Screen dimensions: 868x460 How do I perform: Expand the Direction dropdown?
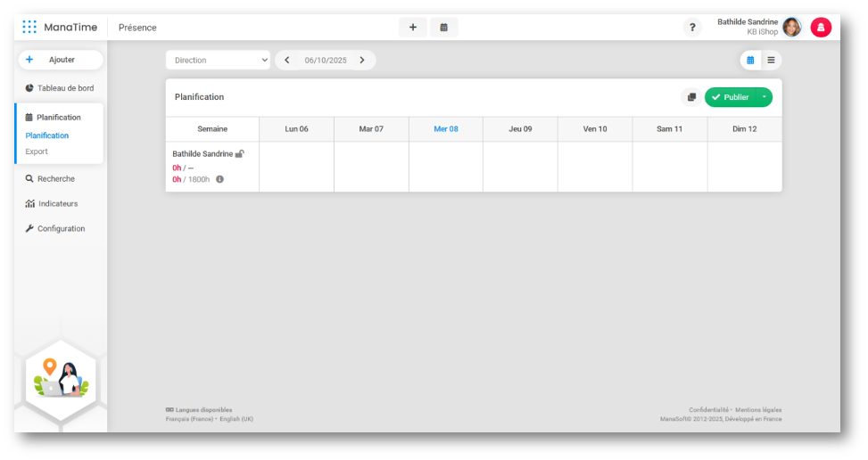(x=218, y=61)
